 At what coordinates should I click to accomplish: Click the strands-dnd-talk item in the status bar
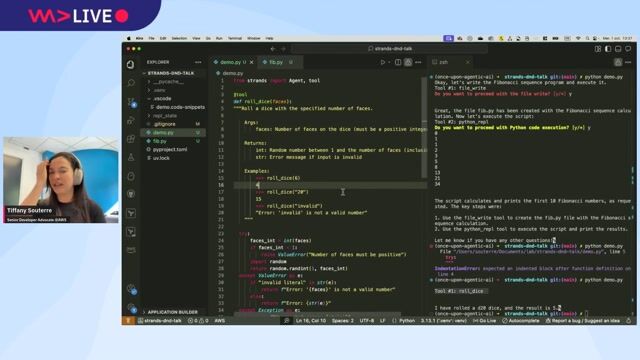click(x=159, y=321)
